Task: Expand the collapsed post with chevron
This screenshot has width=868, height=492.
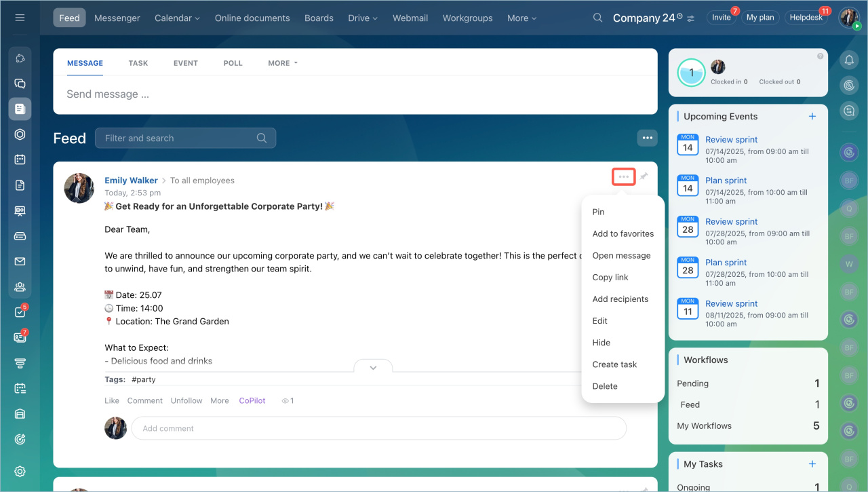Action: point(373,367)
